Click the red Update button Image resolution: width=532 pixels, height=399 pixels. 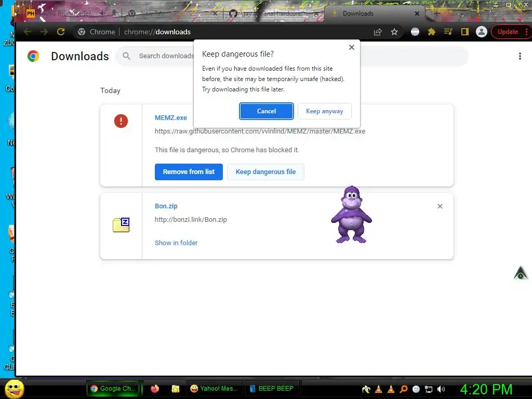(x=508, y=32)
